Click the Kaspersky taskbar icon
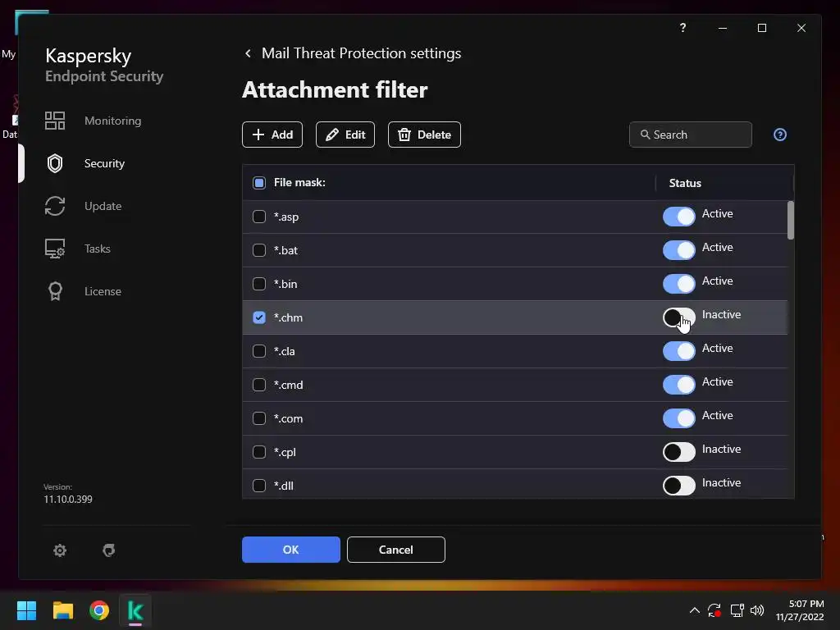 pyautogui.click(x=135, y=610)
